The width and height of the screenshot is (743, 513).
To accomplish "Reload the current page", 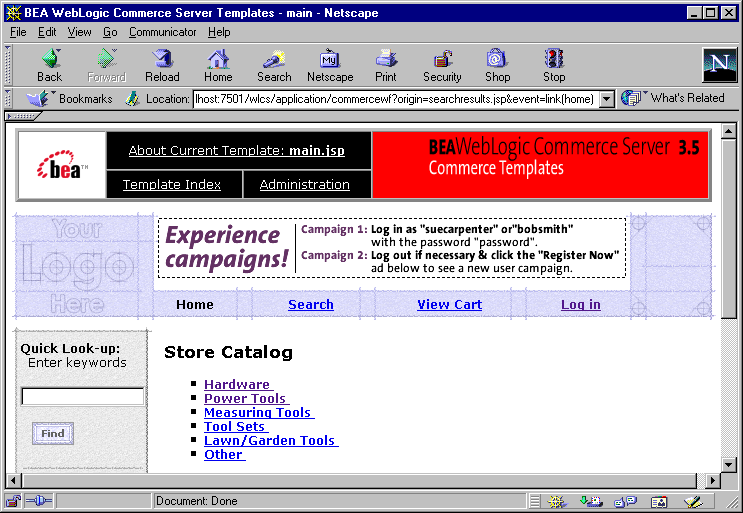I will pyautogui.click(x=163, y=65).
